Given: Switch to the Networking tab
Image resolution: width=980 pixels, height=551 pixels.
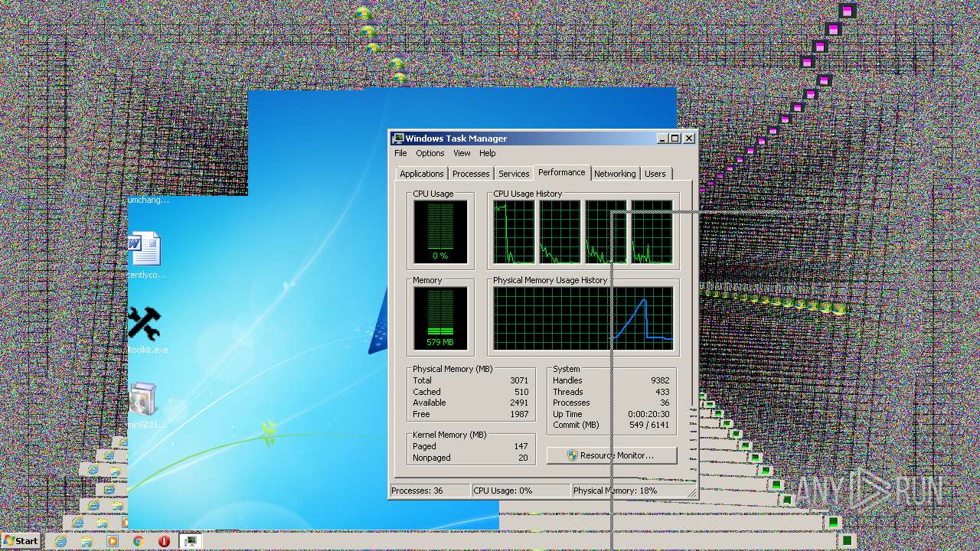Looking at the screenshot, I should (x=615, y=174).
